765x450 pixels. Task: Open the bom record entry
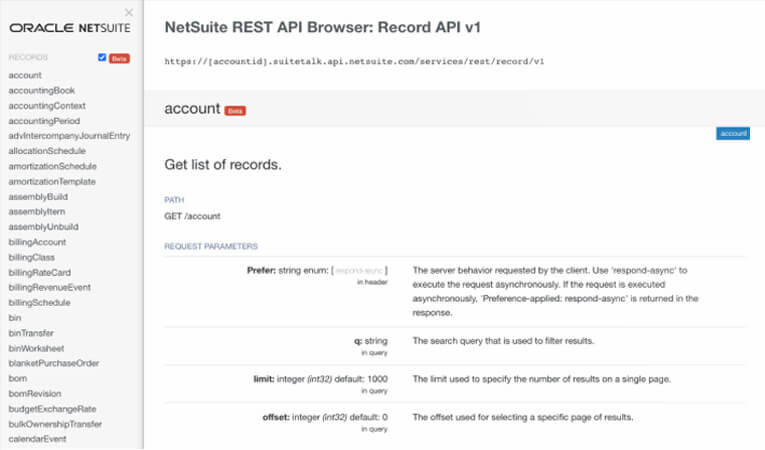pyautogui.click(x=18, y=378)
